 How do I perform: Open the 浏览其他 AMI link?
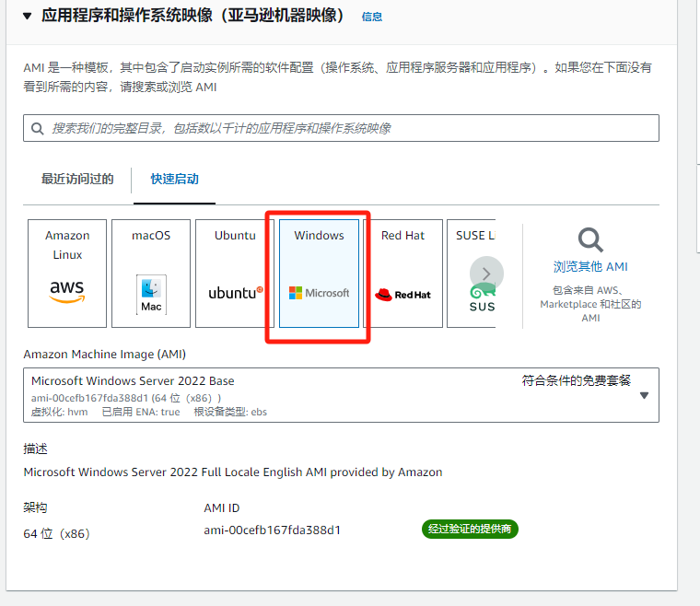(x=590, y=266)
